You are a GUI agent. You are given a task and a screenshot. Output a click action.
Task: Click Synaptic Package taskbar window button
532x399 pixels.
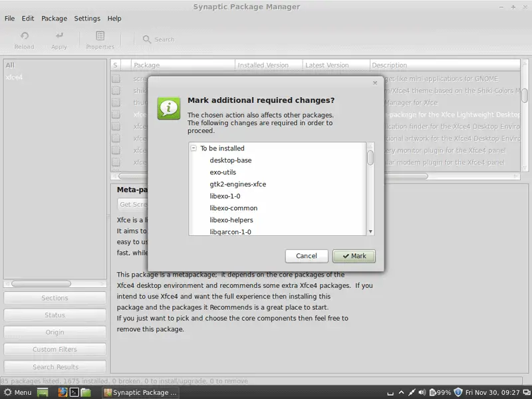[x=141, y=392]
